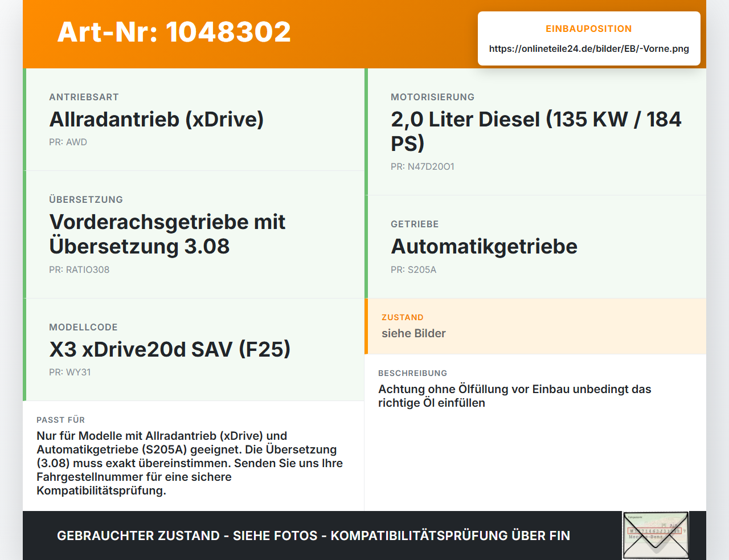Select the PR: RATIO308 code
Viewport: 729px width, 560px height.
79,270
